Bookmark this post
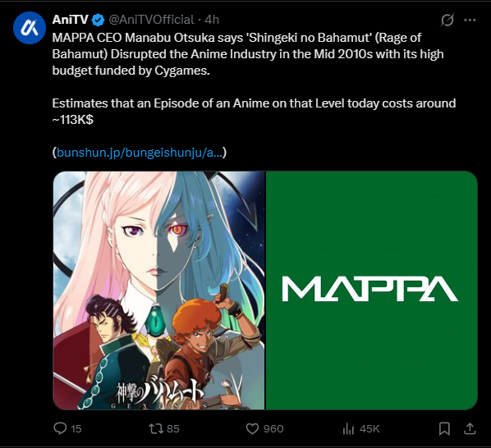This screenshot has width=491, height=448. (x=444, y=428)
